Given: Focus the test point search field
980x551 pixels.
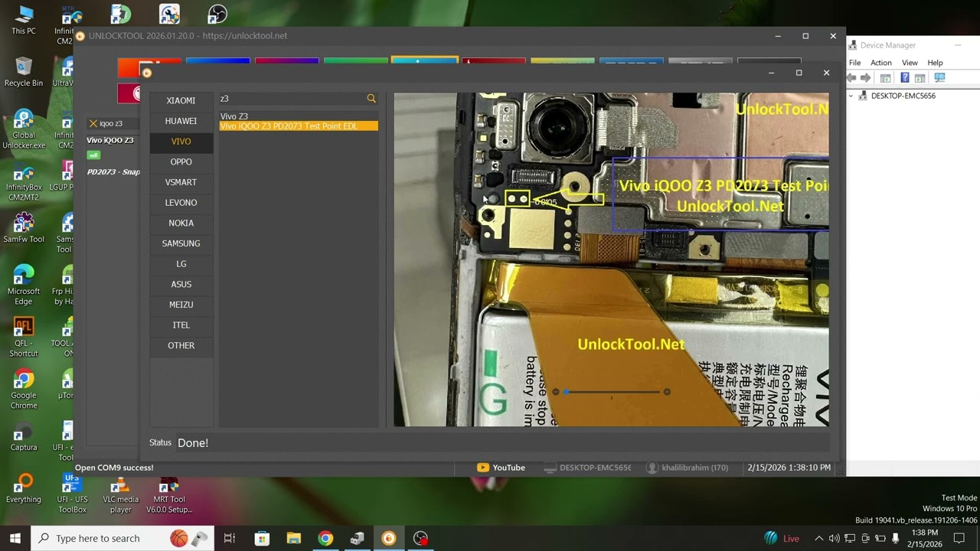Looking at the screenshot, I should point(292,99).
